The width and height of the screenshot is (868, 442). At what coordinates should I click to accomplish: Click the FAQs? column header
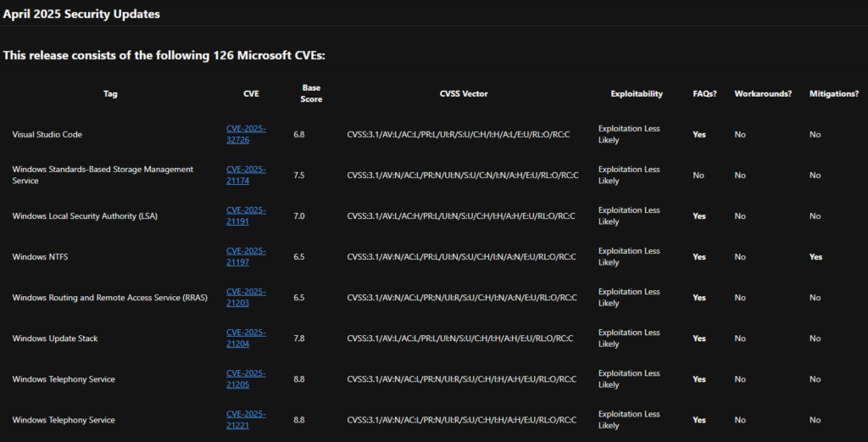coord(704,93)
